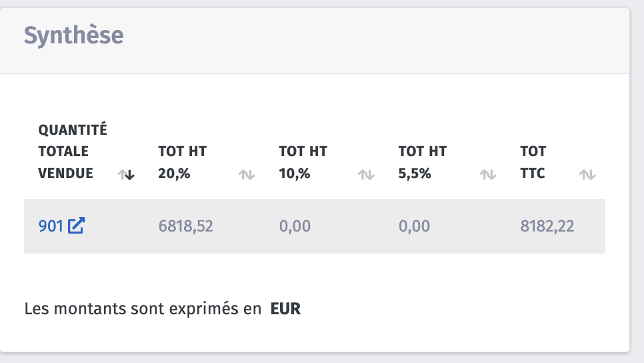The width and height of the screenshot is (644, 363).
Task: Select the 0,00 value under TOT HT 10,%
Action: pyautogui.click(x=295, y=226)
